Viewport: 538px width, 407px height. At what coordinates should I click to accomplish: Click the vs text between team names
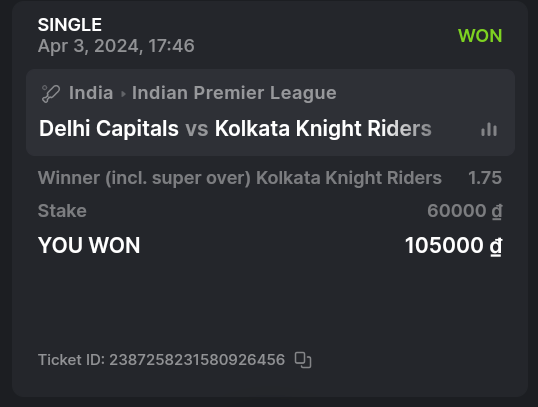(197, 129)
